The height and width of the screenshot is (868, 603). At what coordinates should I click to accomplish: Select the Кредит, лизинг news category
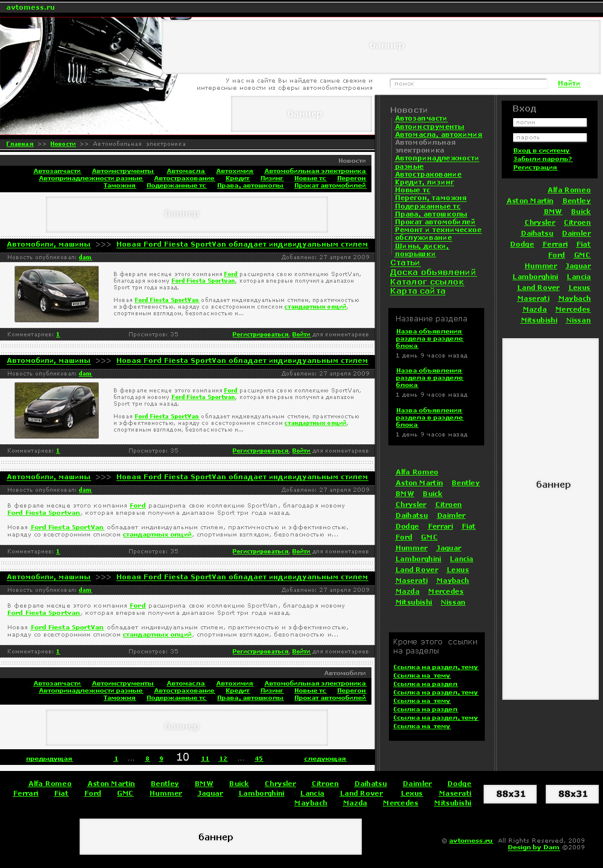click(425, 182)
